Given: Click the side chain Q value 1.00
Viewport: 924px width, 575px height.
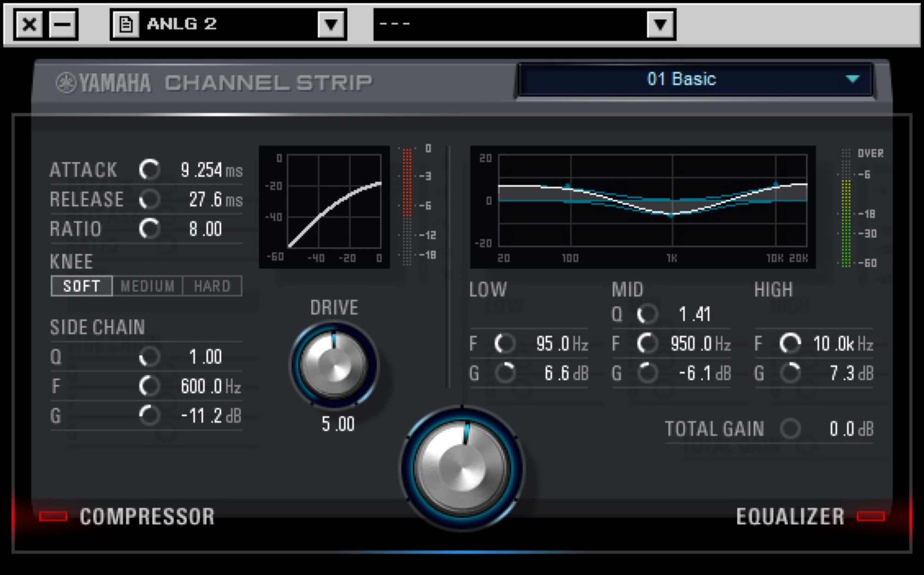Looking at the screenshot, I should click(x=206, y=357).
